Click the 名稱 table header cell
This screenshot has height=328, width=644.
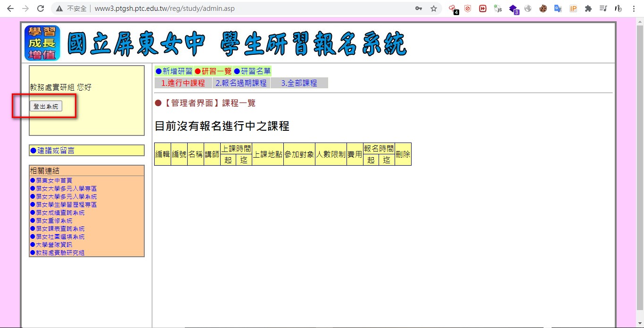(195, 154)
